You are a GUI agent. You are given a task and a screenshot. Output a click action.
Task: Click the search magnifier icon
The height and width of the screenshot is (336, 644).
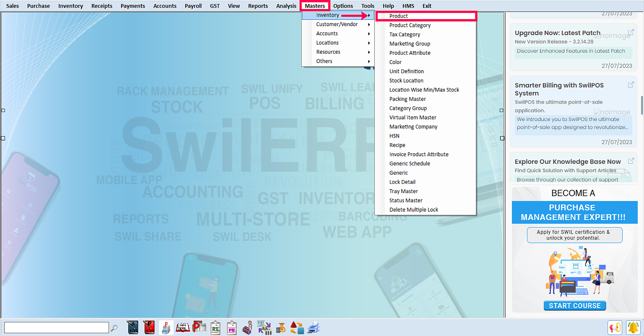(114, 328)
